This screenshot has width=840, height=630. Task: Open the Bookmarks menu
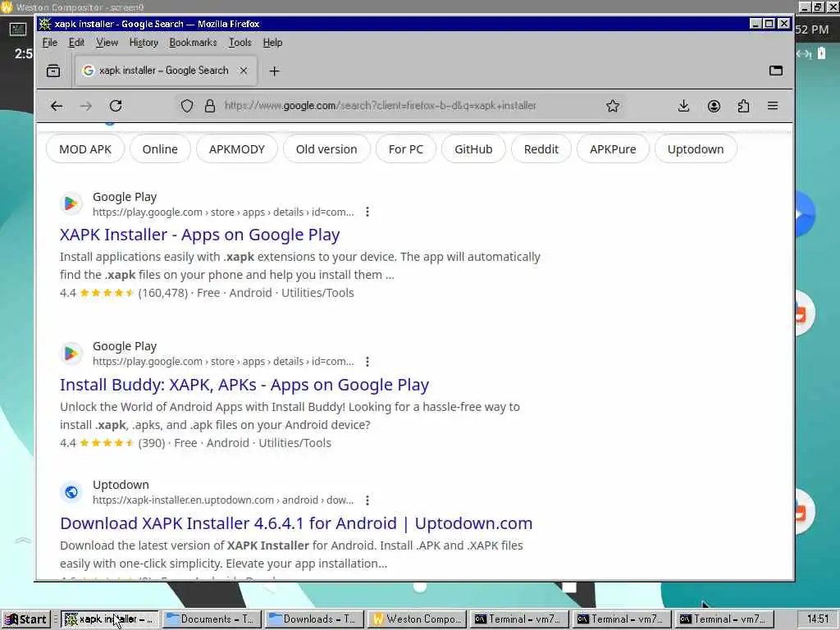tap(193, 43)
